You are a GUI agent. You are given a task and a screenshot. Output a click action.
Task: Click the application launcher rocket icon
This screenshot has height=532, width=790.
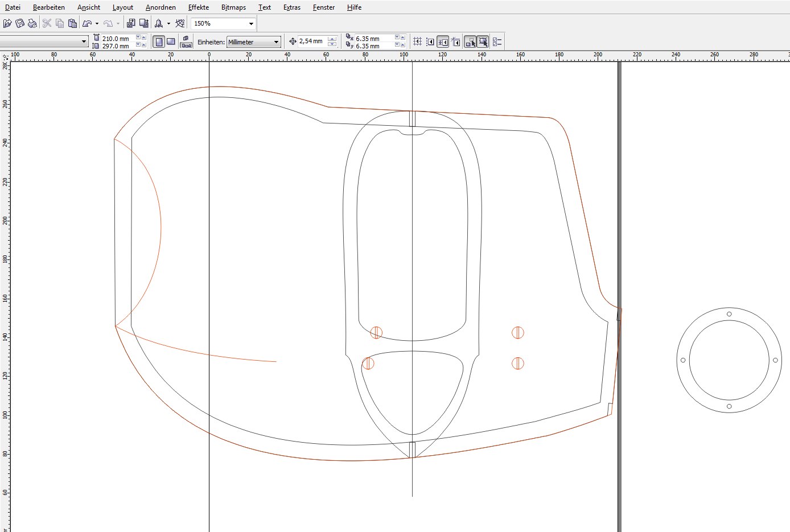point(159,23)
